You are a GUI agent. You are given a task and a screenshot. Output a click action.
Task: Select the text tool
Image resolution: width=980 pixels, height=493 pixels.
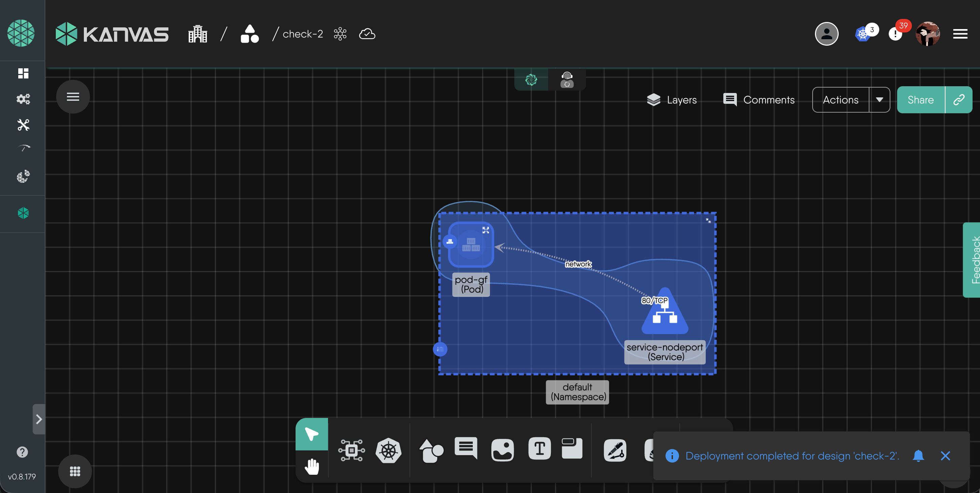pyautogui.click(x=539, y=449)
